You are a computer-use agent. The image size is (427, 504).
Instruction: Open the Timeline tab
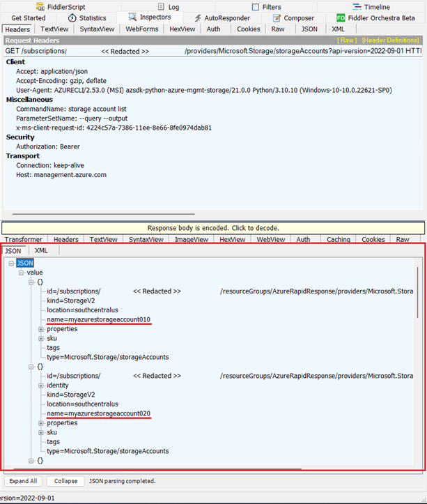(x=371, y=7)
